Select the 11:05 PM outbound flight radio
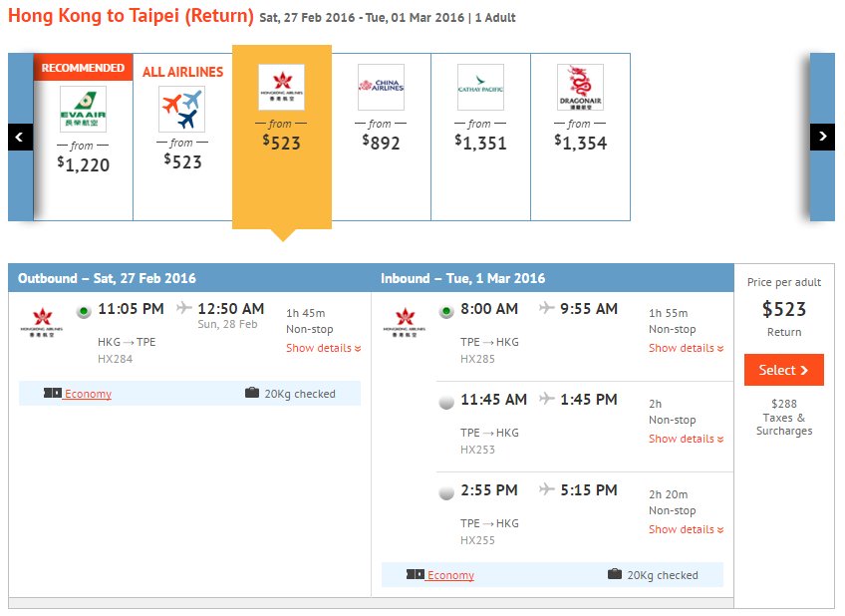Viewport: 845px width, 616px height. point(84,312)
